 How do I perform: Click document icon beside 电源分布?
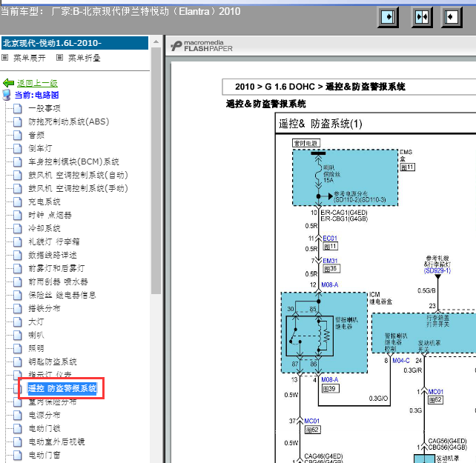pos(18,415)
